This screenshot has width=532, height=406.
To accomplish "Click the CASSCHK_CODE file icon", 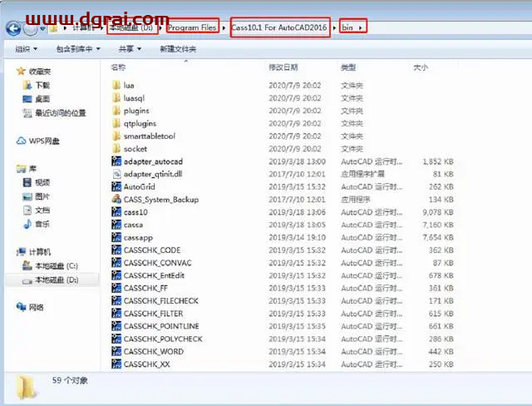I will pyautogui.click(x=116, y=250).
